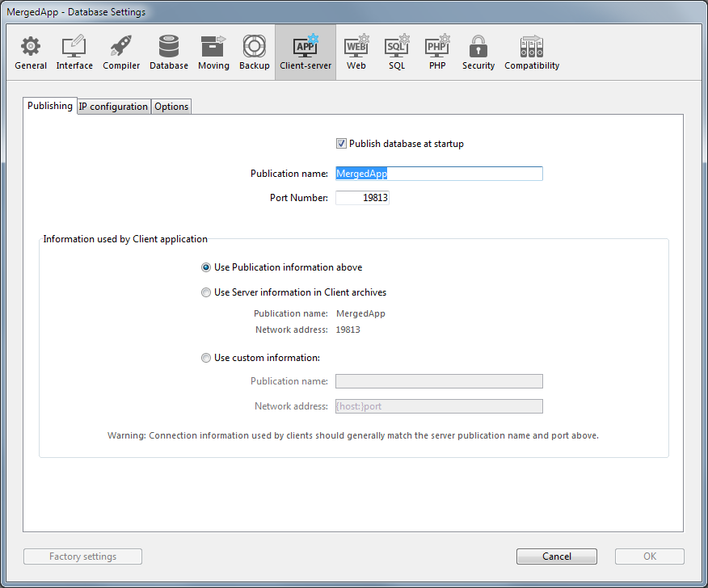The width and height of the screenshot is (708, 588).
Task: Select Use Server information in Client archives
Action: click(x=206, y=292)
